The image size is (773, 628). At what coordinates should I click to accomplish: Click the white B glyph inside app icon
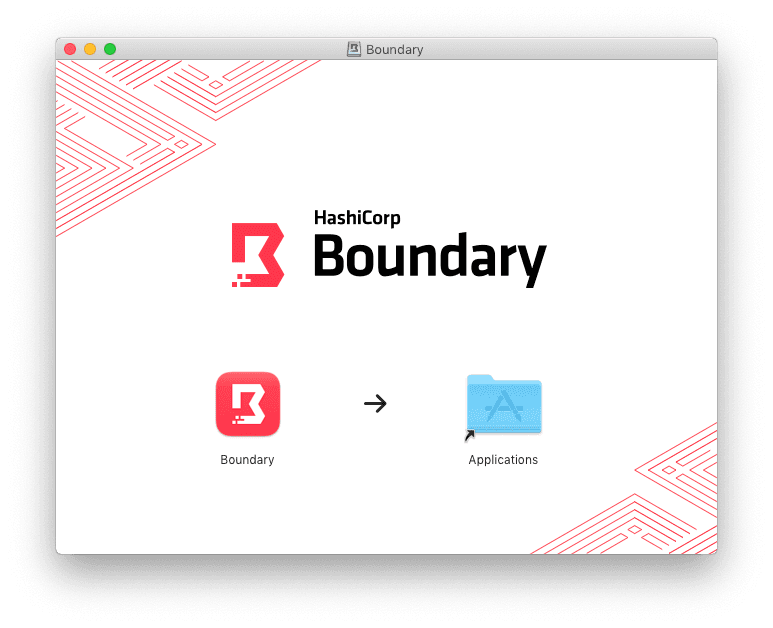point(249,402)
